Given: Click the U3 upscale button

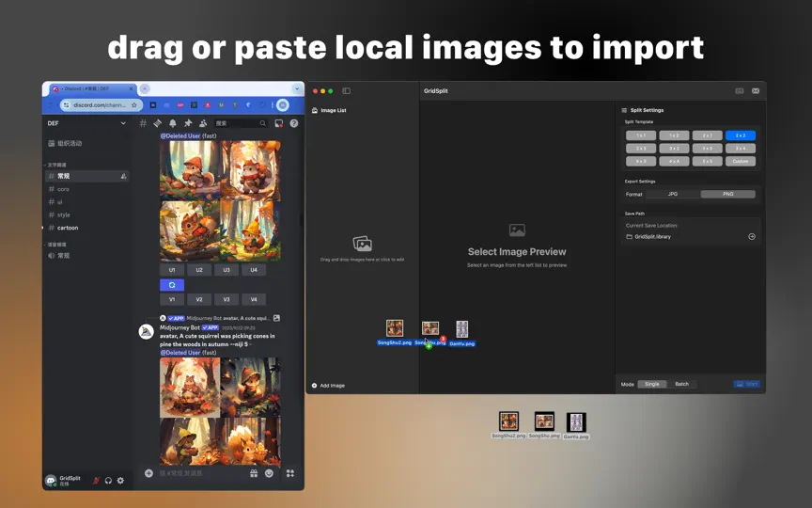Looking at the screenshot, I should 226,270.
